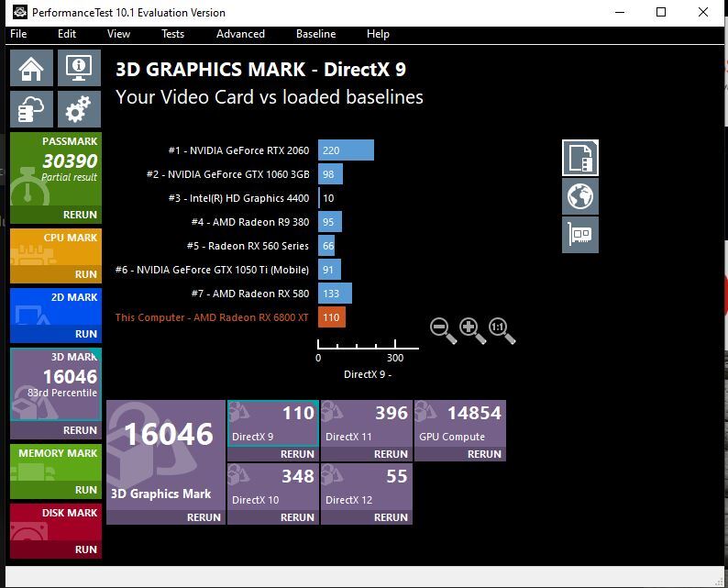Click the '3D GRAPHICS MARK - DirectX 9' heading
Viewport: 728px width, 588px height.
click(261, 70)
